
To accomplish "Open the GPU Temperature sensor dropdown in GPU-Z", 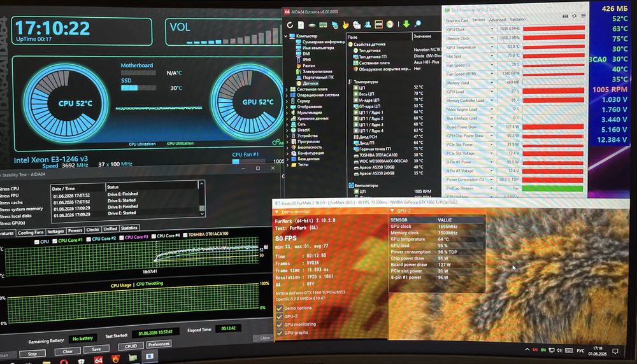I will 492,48.
